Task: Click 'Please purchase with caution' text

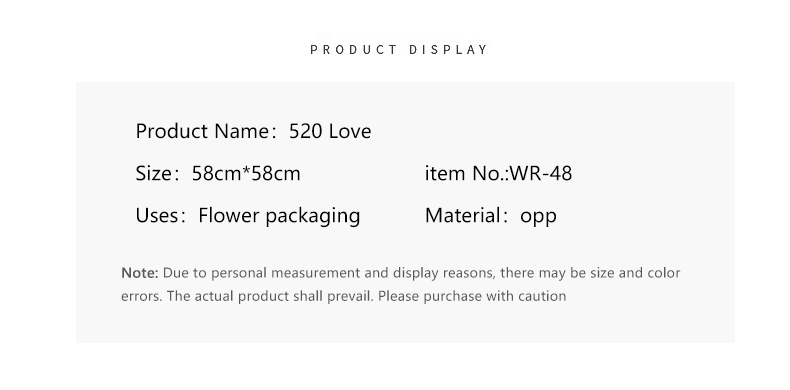Action: pos(472,296)
